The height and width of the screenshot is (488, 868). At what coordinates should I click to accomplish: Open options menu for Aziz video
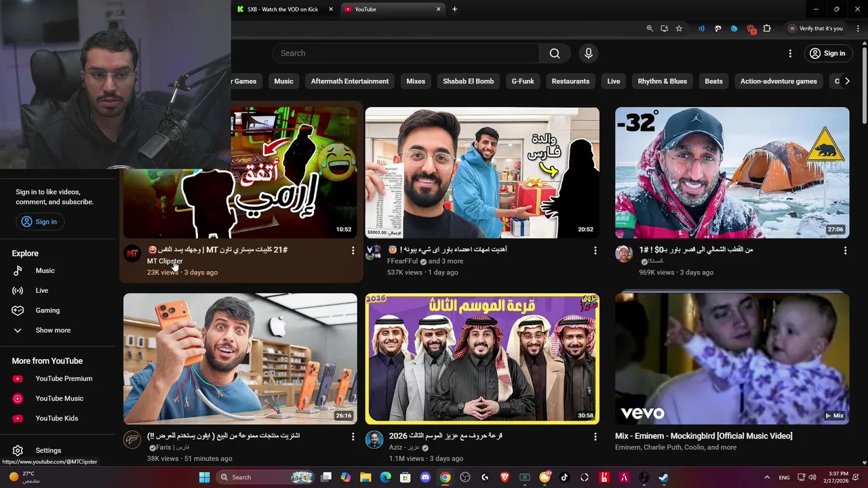pos(595,437)
